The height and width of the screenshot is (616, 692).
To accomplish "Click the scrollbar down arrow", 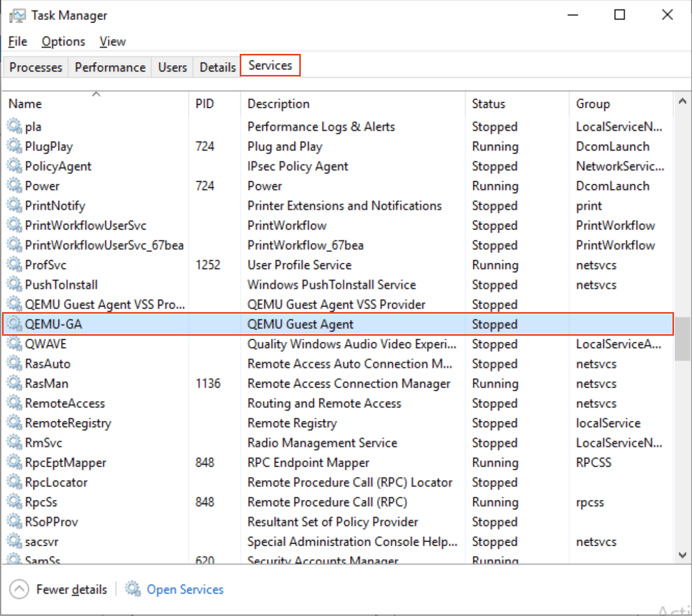I will (682, 554).
